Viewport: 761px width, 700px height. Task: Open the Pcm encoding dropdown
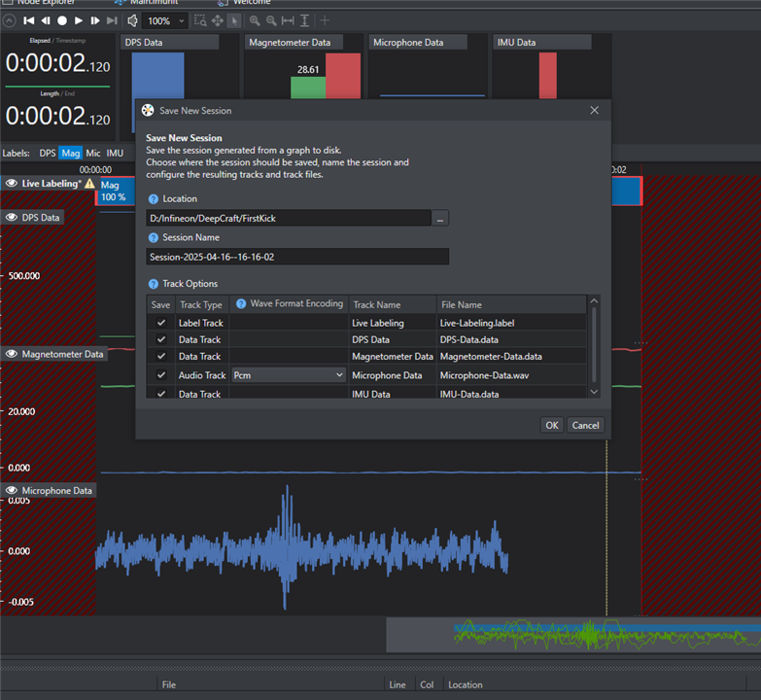point(289,375)
